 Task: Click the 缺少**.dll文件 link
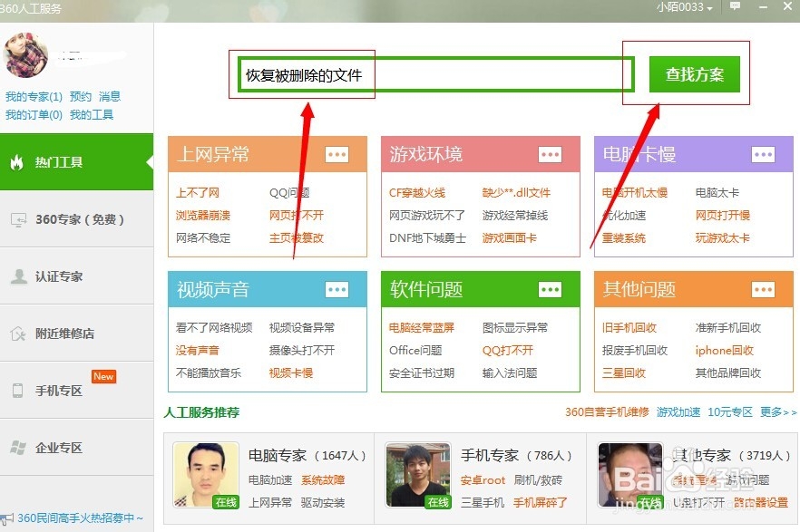point(516,193)
